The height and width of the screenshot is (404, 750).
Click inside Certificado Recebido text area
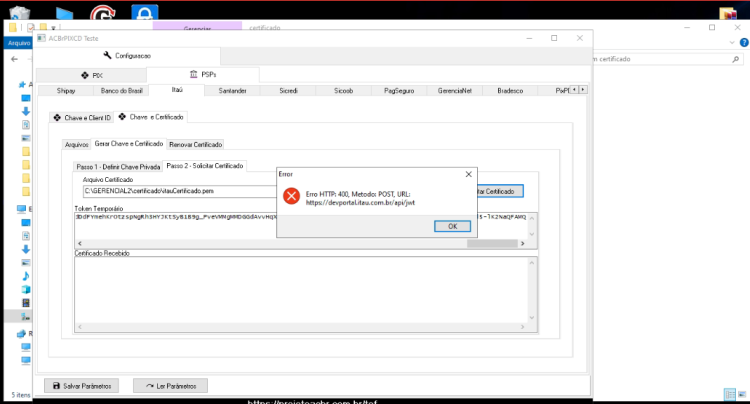click(x=301, y=289)
